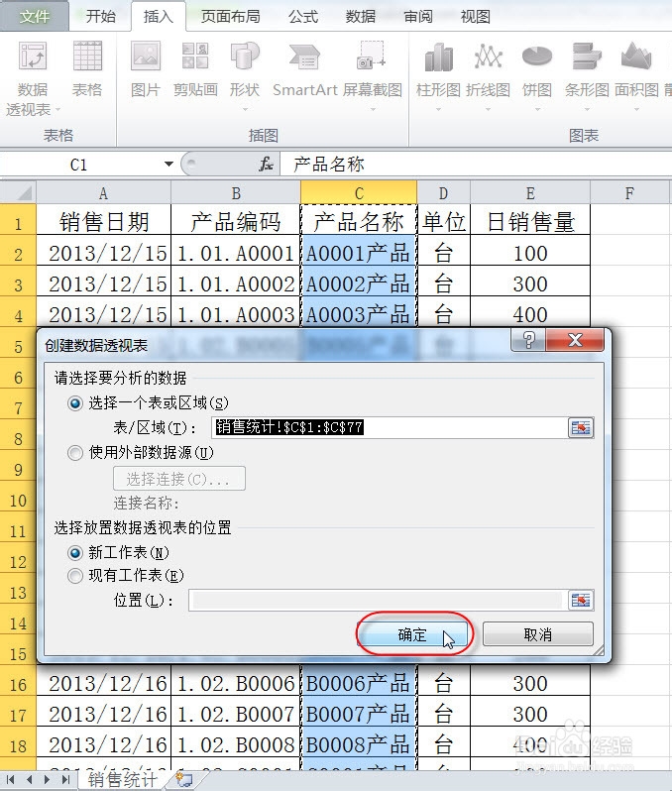Expand the 饼图 dropdown arrow
This screenshot has height=791, width=672.
[537, 109]
